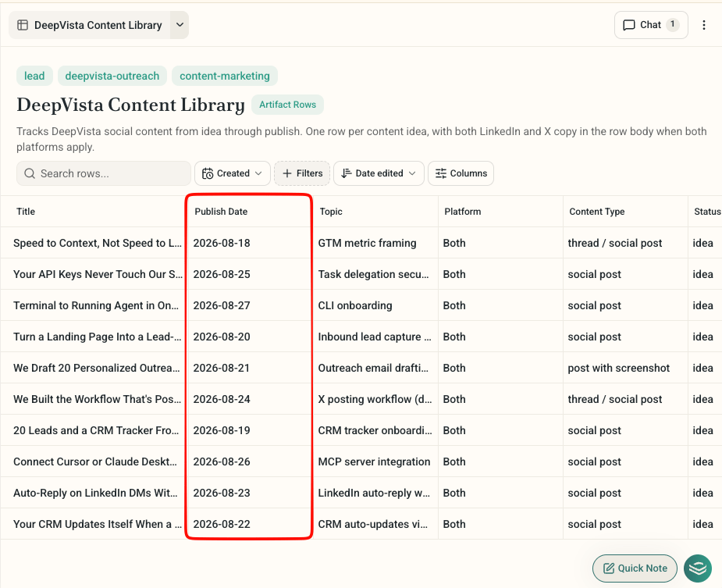The image size is (722, 588).
Task: Select publish date 2026-08-25
Action: point(222,274)
